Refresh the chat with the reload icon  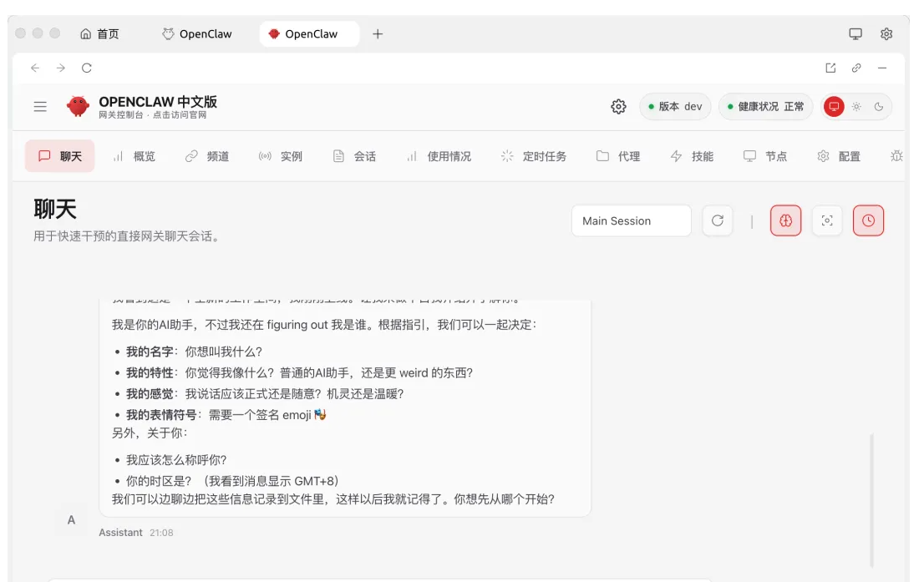[x=717, y=220]
